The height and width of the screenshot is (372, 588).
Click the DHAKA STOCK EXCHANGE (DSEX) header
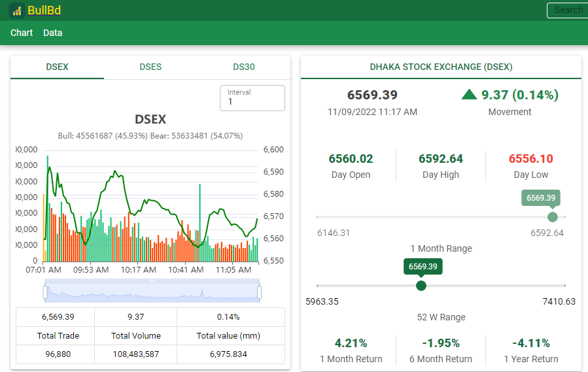coord(441,67)
